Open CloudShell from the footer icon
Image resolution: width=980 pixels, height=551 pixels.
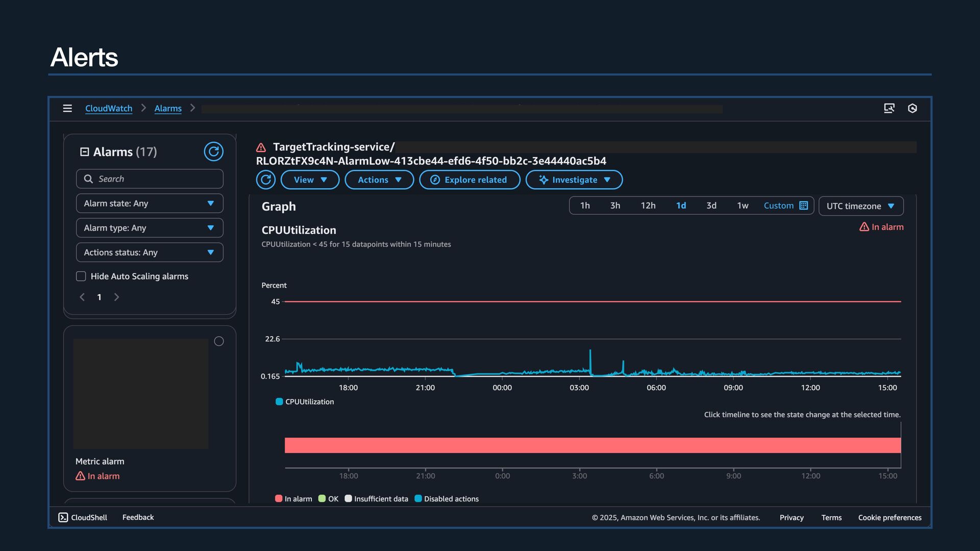pyautogui.click(x=63, y=517)
